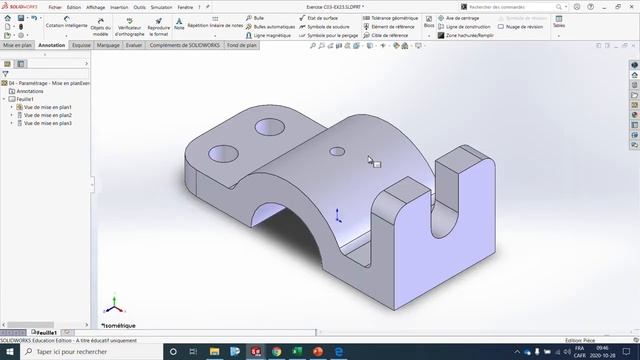Click the New document icon
The image size is (640, 360).
(8, 27)
